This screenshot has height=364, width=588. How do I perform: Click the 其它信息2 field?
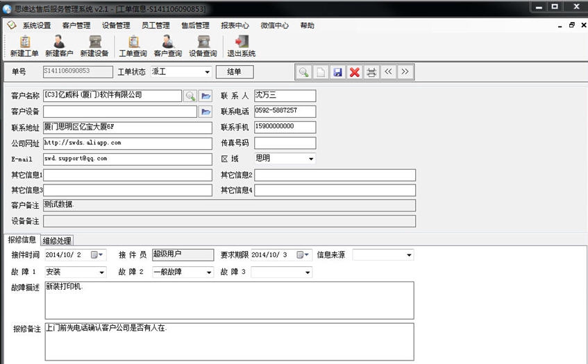click(x=335, y=175)
